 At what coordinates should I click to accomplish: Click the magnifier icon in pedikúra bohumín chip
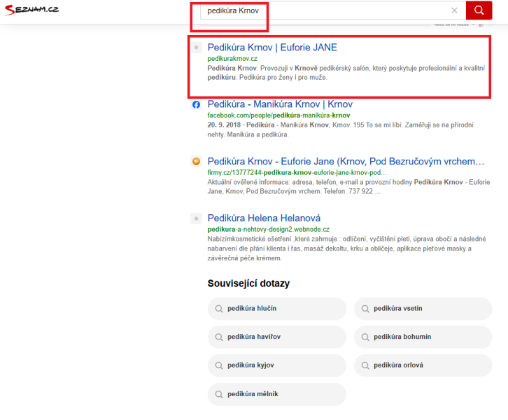tap(365, 337)
